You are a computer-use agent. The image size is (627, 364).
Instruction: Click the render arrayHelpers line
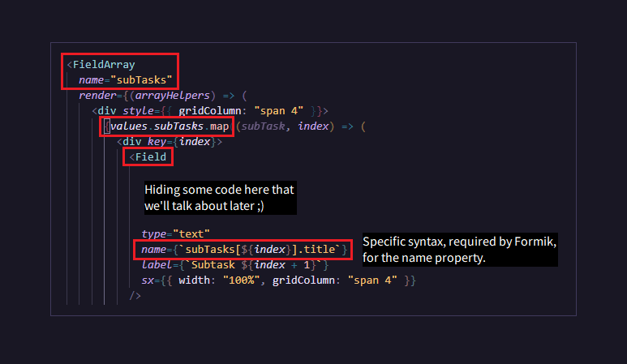click(x=163, y=96)
